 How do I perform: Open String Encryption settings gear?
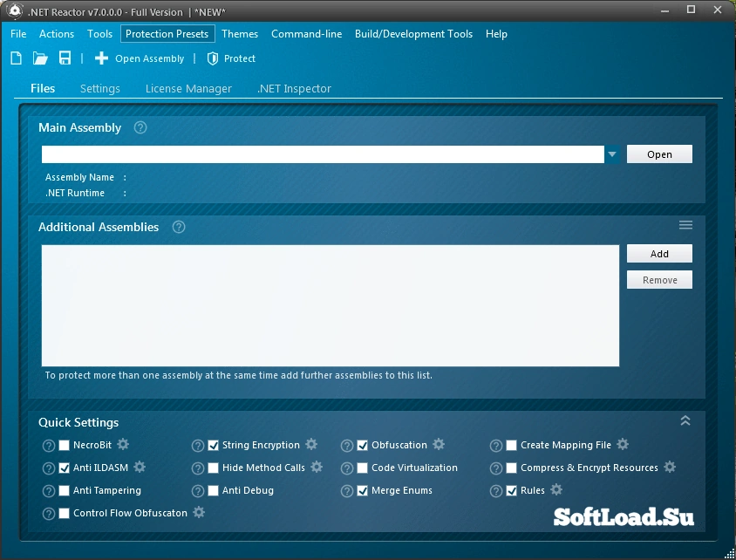311,444
